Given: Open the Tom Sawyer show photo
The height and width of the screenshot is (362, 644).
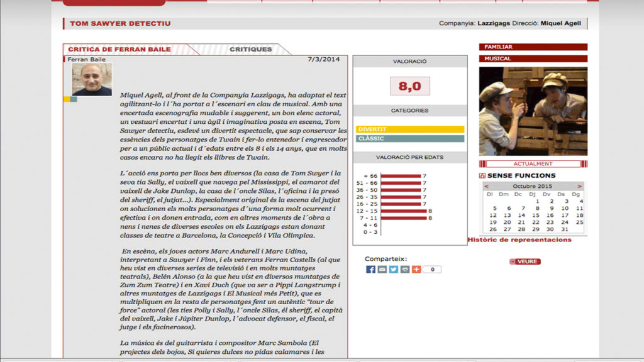Looking at the screenshot, I should click(x=533, y=111).
